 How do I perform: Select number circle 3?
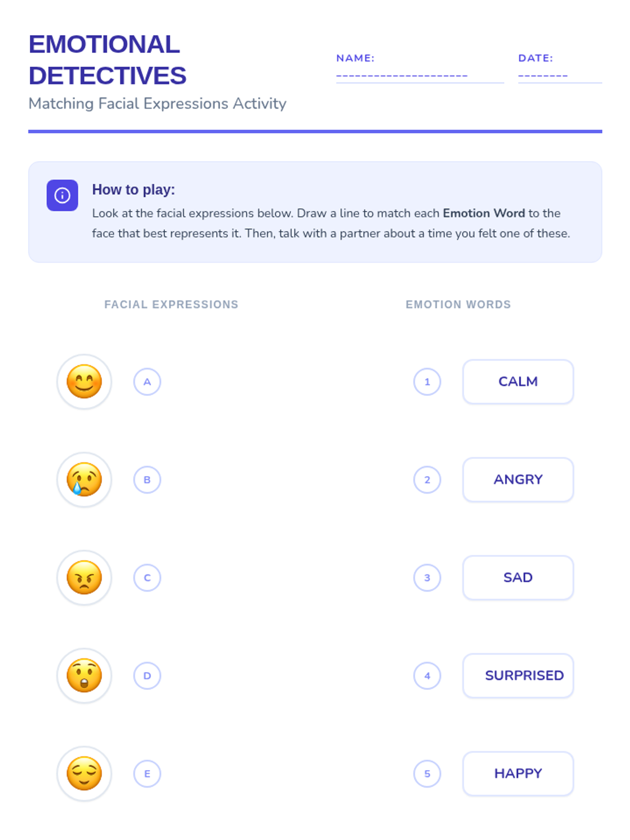427,577
